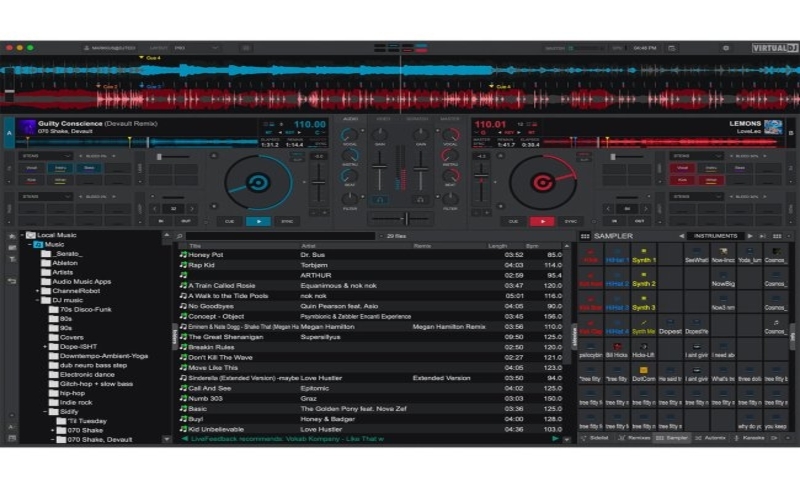Toggle the red HiHat stem pad on the right deck
Image resolution: width=800 pixels, height=488 pixels.
(711, 180)
